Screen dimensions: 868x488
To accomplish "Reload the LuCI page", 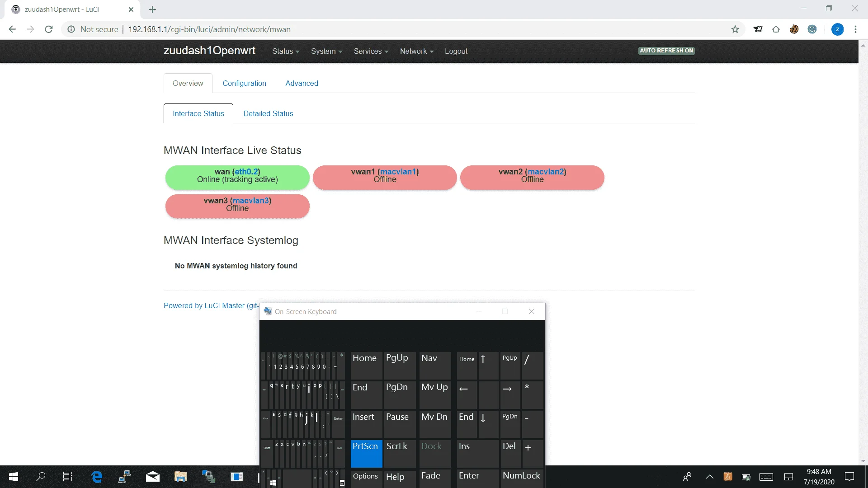I will point(49,29).
